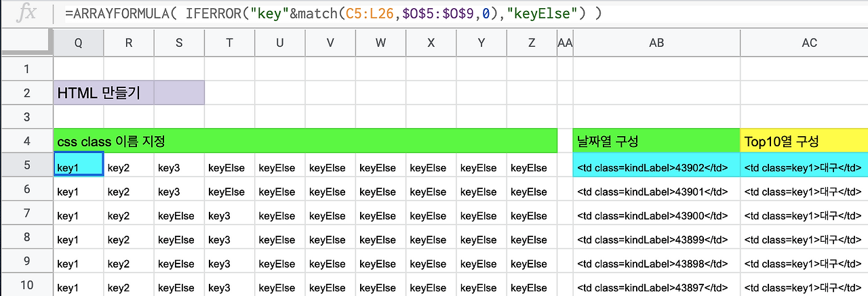Image resolution: width=868 pixels, height=296 pixels.
Task: Select cell T10 showing key3
Action: pos(230,285)
